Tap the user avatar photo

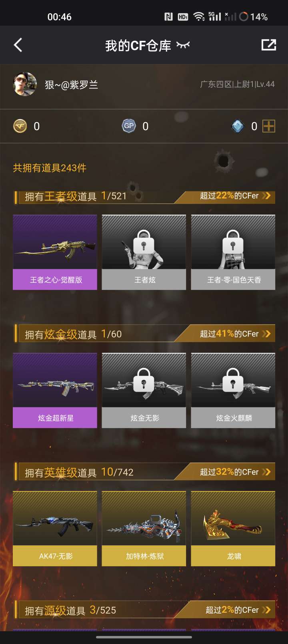point(25,84)
